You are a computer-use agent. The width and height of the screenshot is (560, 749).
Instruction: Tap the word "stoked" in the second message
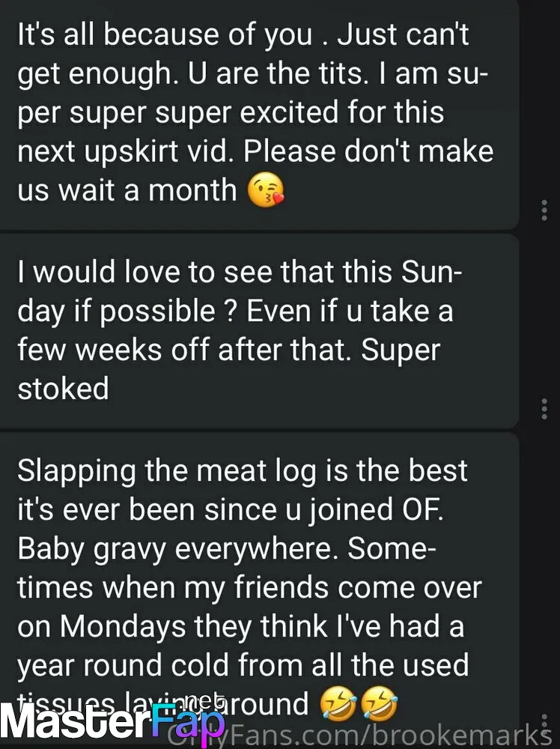(x=63, y=388)
